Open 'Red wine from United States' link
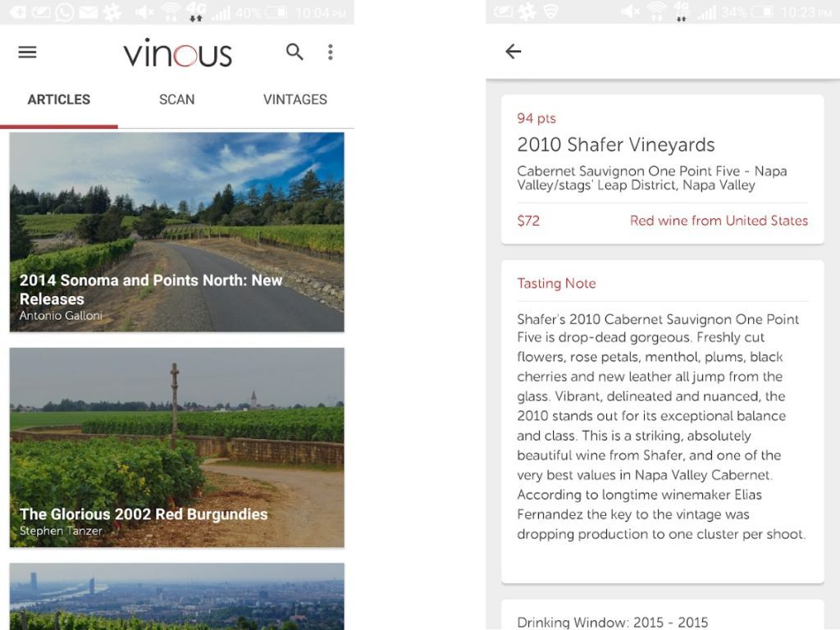The height and width of the screenshot is (630, 840). [719, 221]
